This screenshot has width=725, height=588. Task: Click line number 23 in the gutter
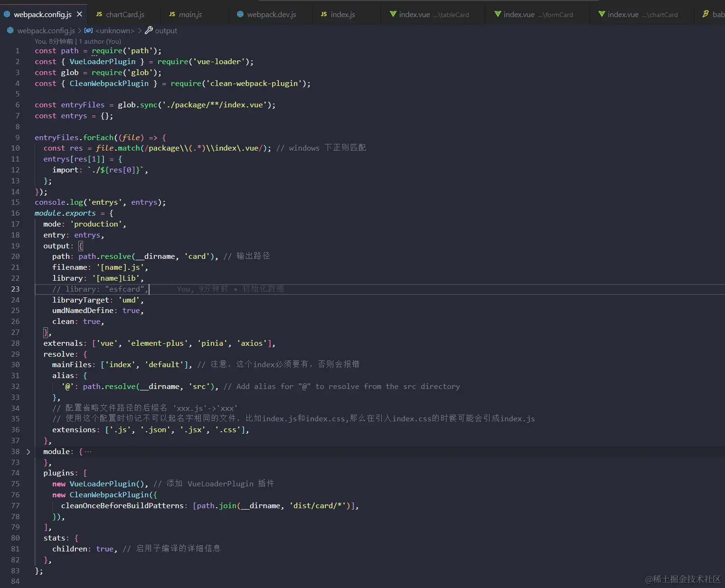(x=16, y=289)
